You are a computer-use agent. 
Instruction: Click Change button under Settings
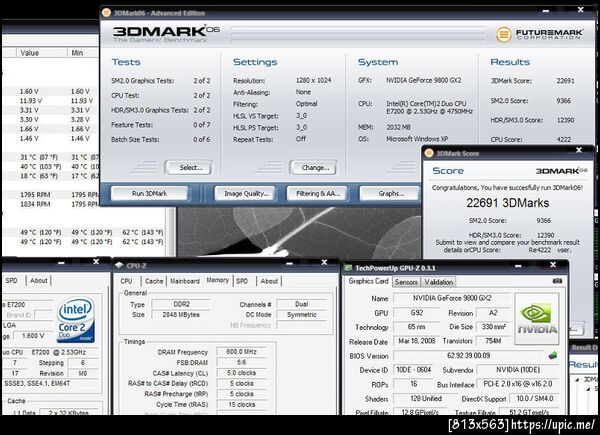313,168
